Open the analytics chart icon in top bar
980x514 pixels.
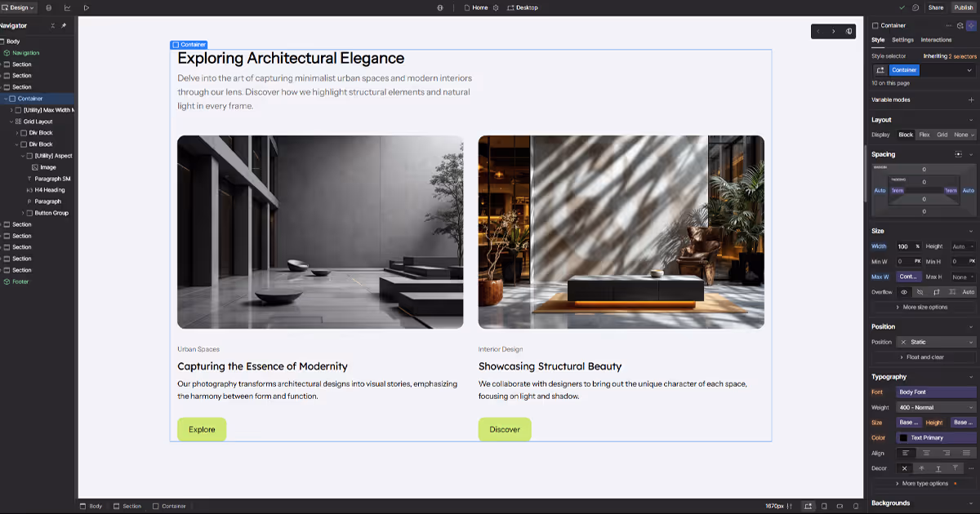68,7
